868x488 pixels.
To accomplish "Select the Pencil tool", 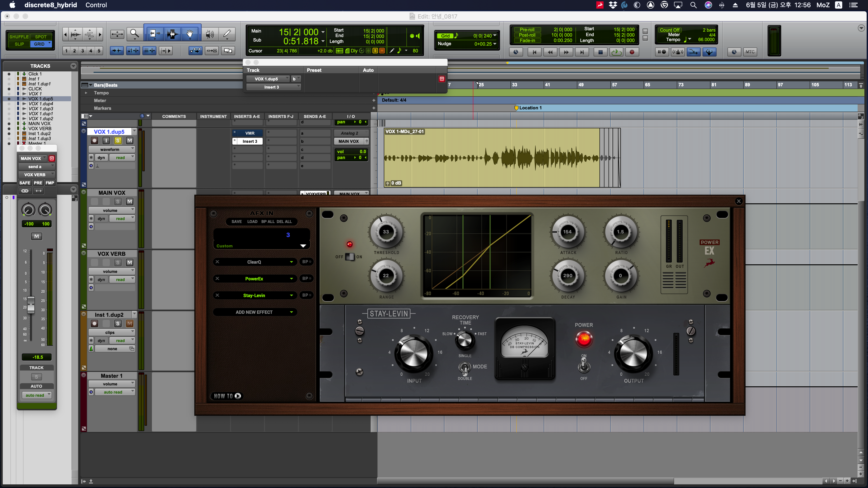I will pos(227,34).
